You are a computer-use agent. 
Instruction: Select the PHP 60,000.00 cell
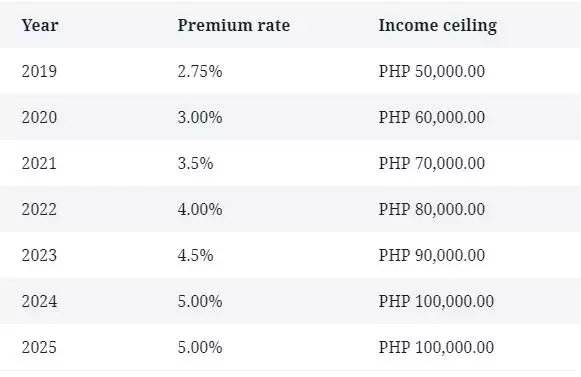pyautogui.click(x=432, y=117)
